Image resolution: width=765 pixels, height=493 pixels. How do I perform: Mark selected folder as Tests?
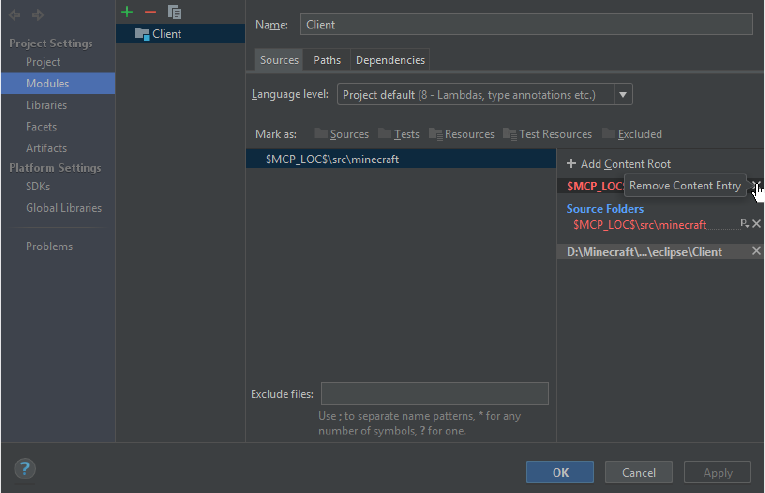coord(399,134)
